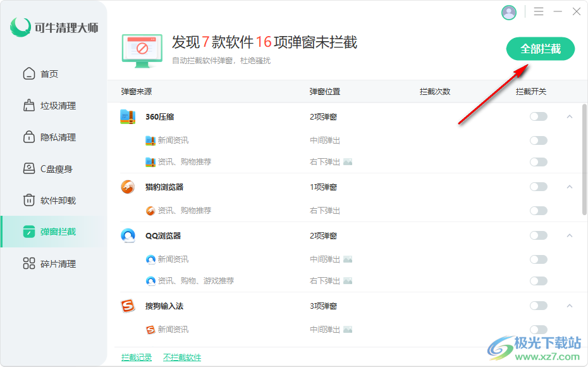Collapse the QQ浏览器 popup list

point(569,235)
